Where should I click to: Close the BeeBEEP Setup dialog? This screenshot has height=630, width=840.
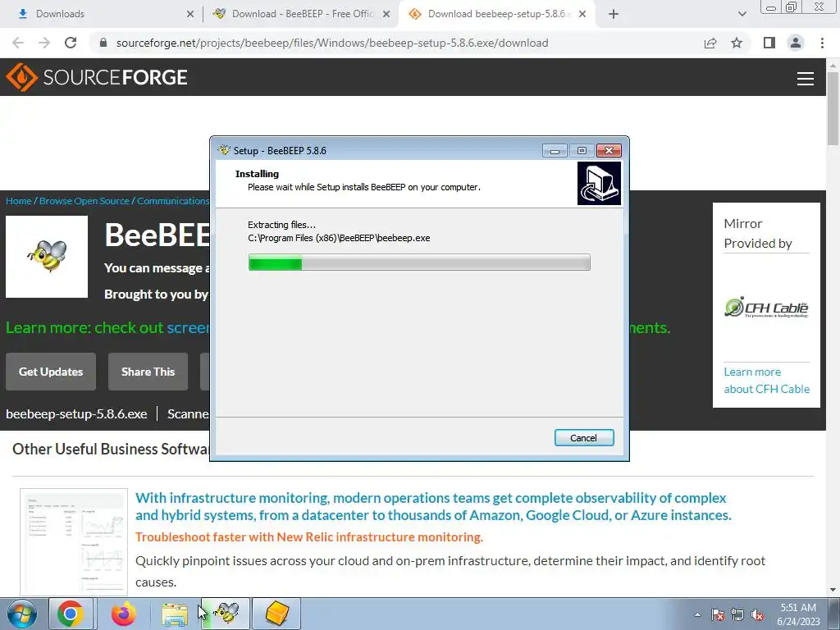(x=609, y=151)
